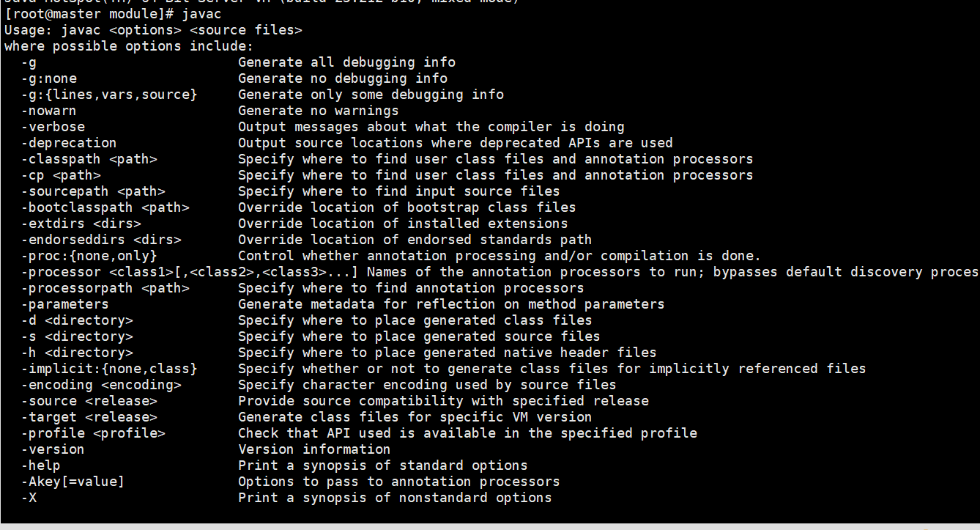Click the -implicit:{none,class} option
Screen dimensions: 980x530
[108, 369]
